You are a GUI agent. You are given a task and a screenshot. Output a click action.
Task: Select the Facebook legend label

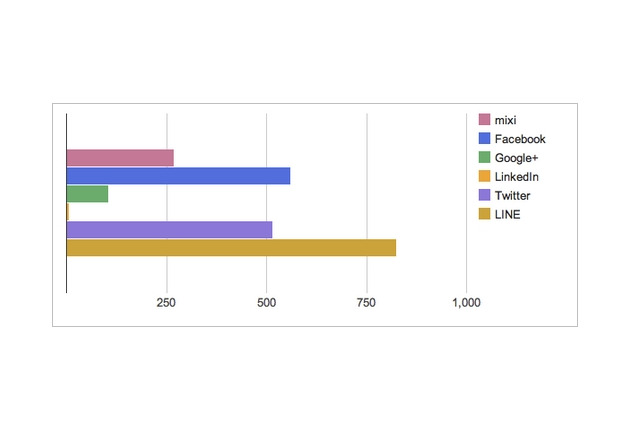pyautogui.click(x=520, y=139)
